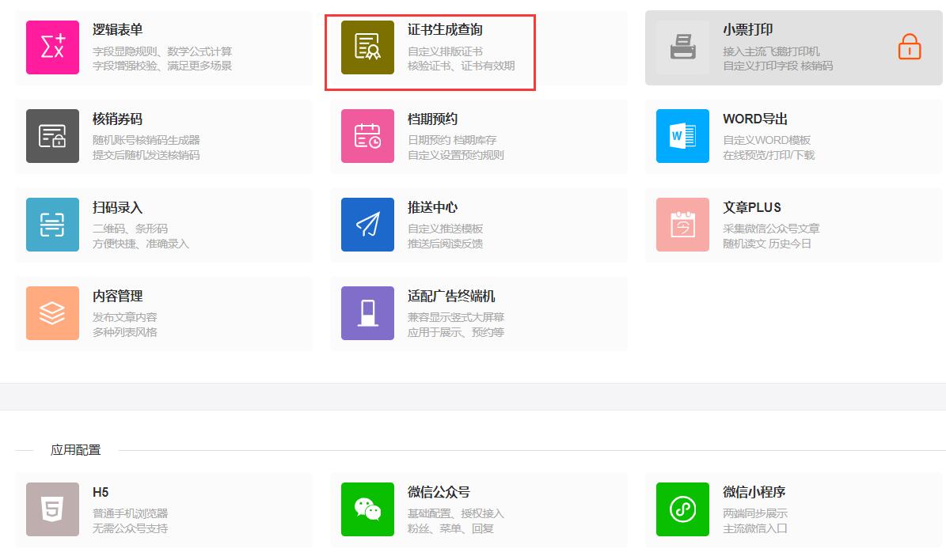Click the orange lock on 小票打印
This screenshot has width=946, height=560.
[x=909, y=47]
